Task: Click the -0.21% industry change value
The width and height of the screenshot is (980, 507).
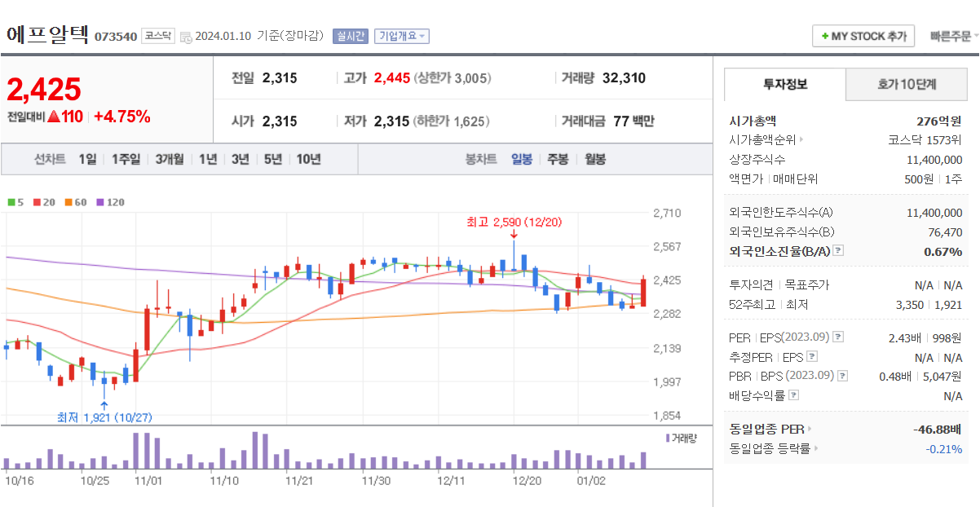Action: [x=944, y=448]
